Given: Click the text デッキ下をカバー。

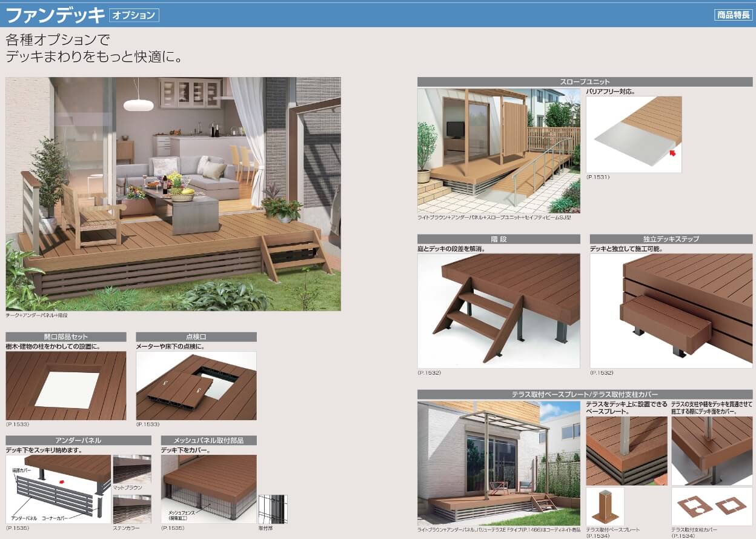Looking at the screenshot, I should tap(186, 450).
